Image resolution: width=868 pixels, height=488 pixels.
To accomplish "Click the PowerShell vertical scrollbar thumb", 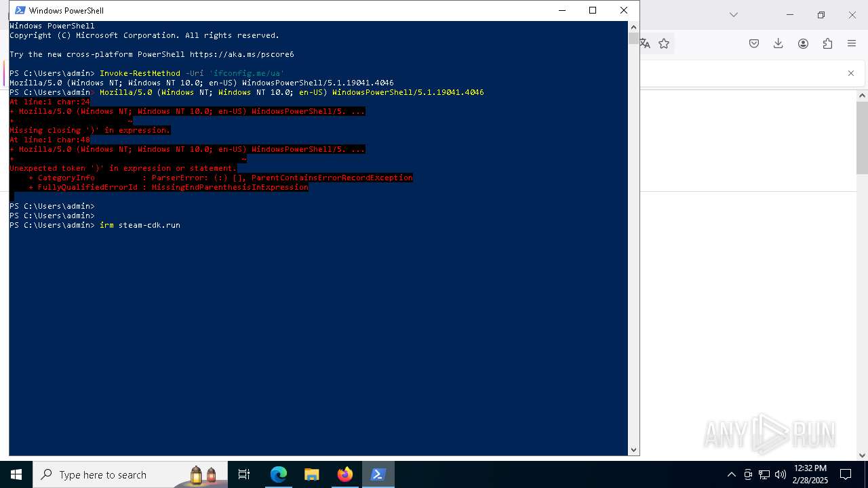I will coord(633,39).
